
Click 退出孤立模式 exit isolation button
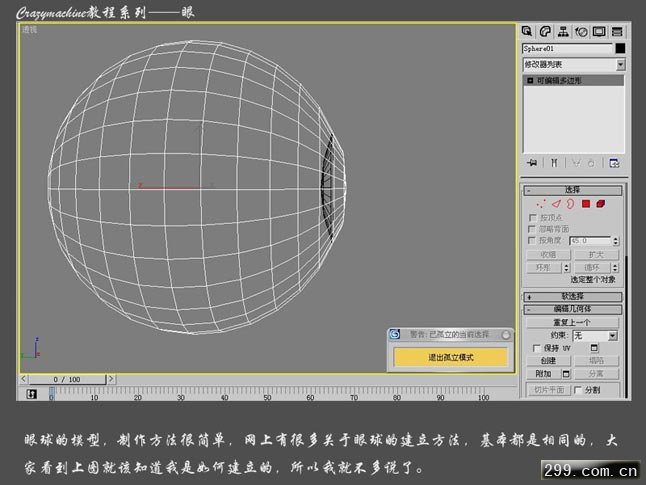point(451,357)
